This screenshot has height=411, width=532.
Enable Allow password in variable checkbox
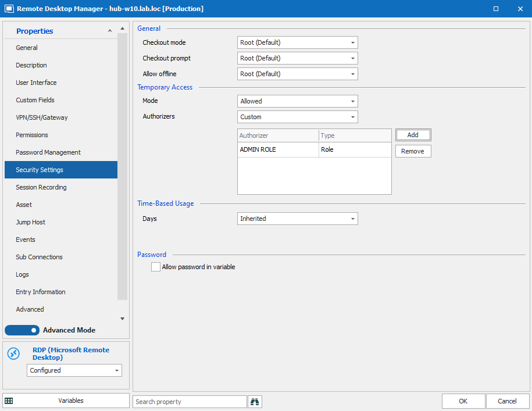[156, 267]
